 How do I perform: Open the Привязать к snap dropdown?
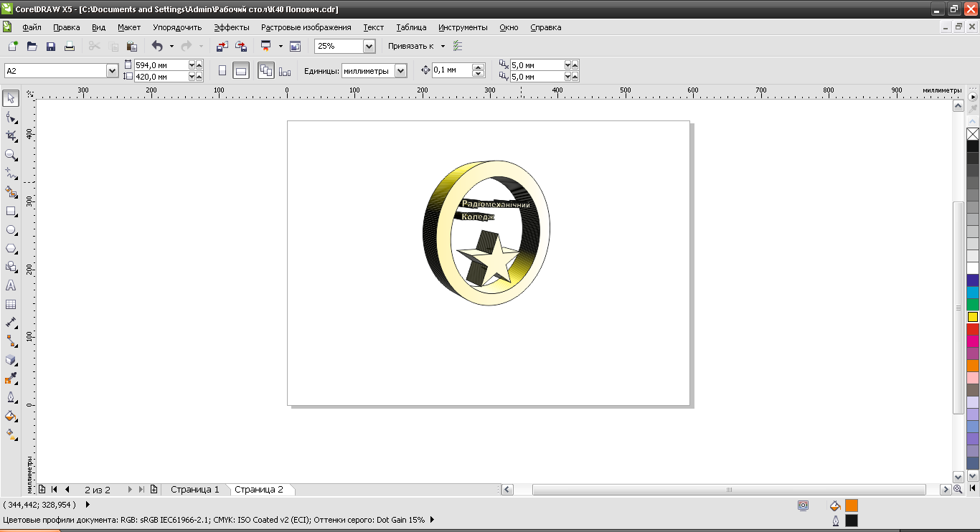point(443,46)
